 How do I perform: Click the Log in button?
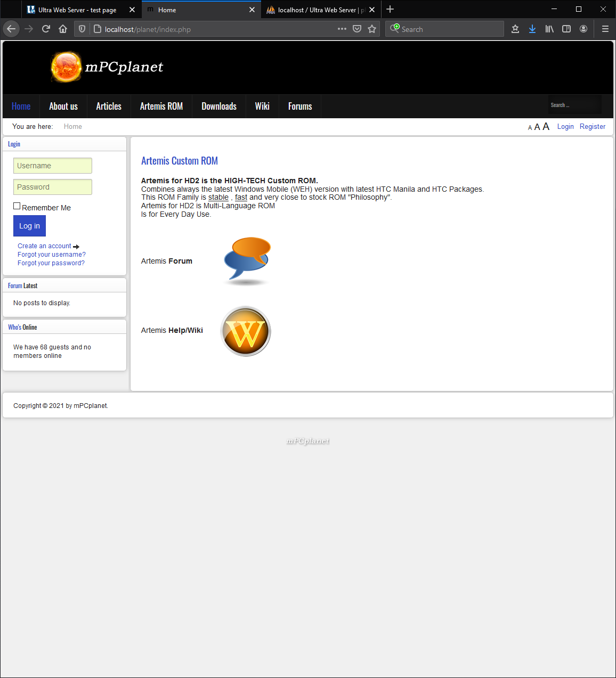(29, 226)
